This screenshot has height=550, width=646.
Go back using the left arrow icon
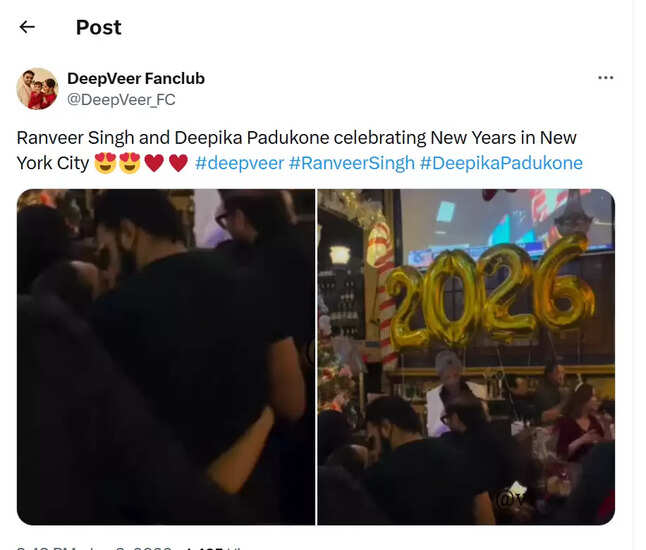pos(27,27)
